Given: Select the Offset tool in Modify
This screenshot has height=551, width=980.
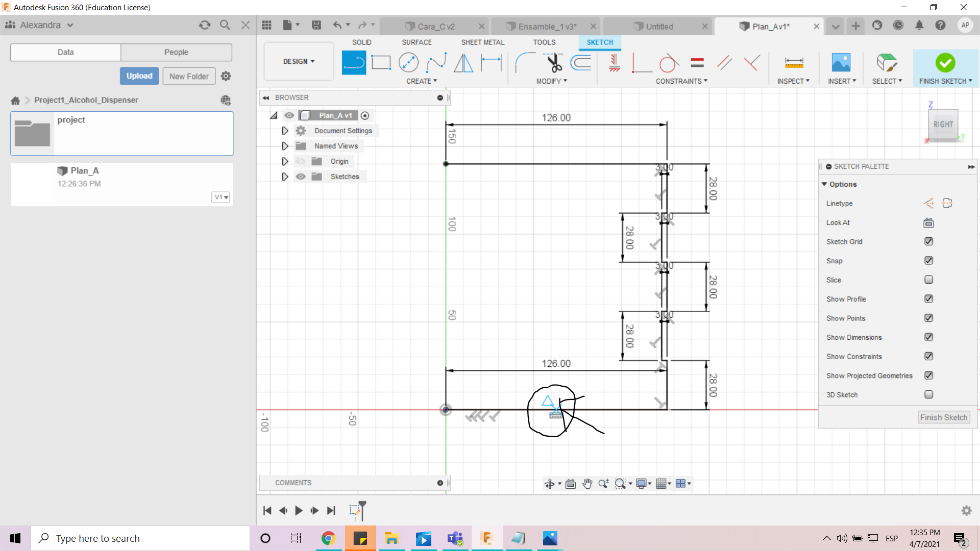Looking at the screenshot, I should click(580, 62).
